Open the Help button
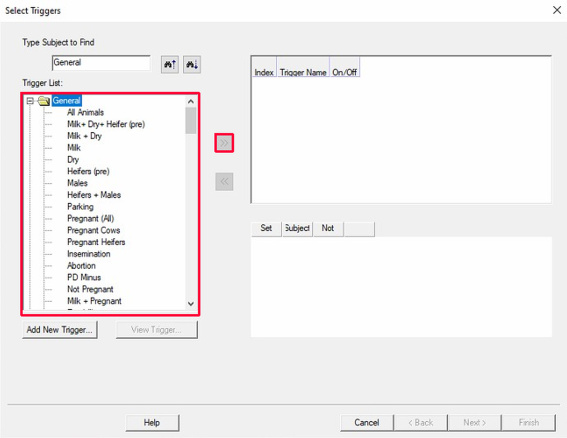This screenshot has width=567, height=438. (152, 422)
